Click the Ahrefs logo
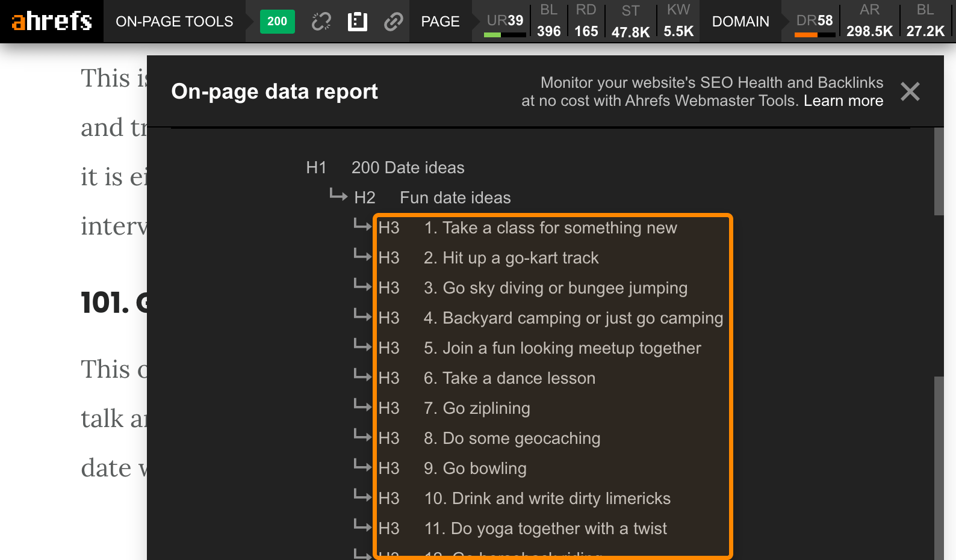 coord(52,21)
